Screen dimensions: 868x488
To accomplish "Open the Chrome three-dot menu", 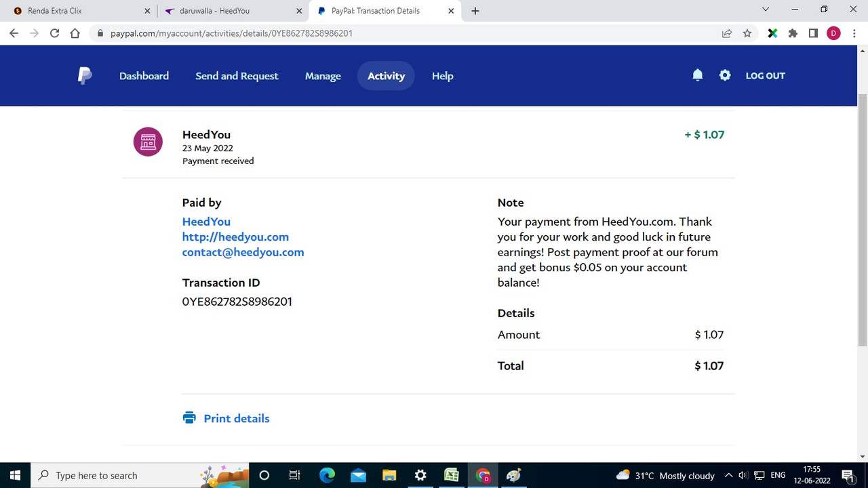I will point(854,33).
